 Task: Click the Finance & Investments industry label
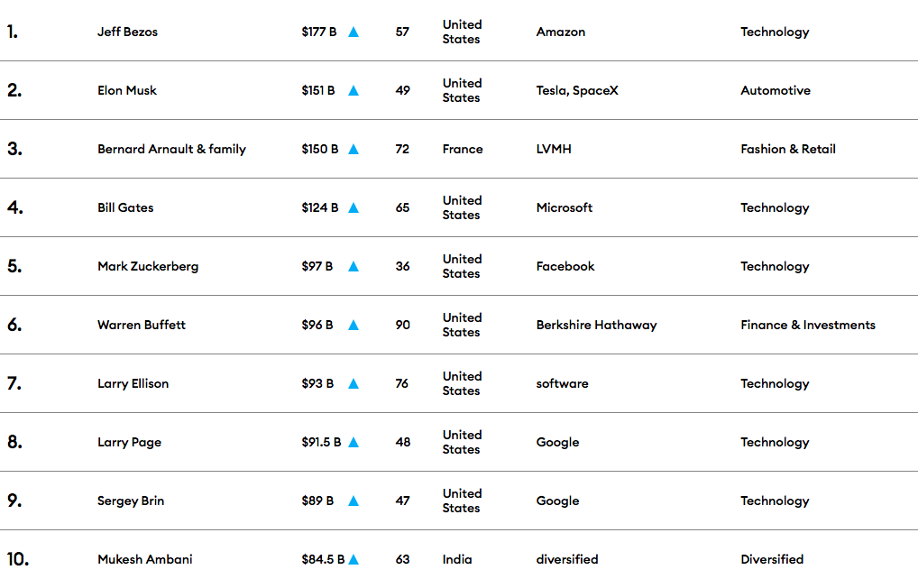coord(807,326)
